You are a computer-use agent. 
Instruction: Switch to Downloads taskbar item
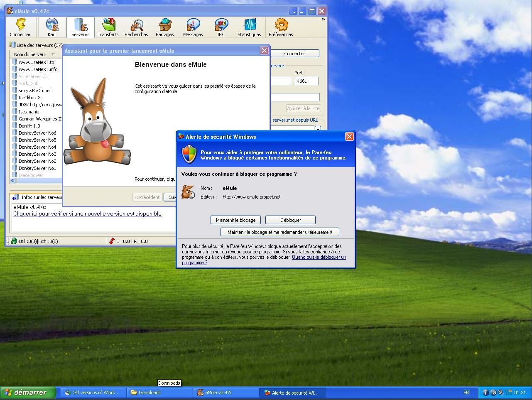159,393
